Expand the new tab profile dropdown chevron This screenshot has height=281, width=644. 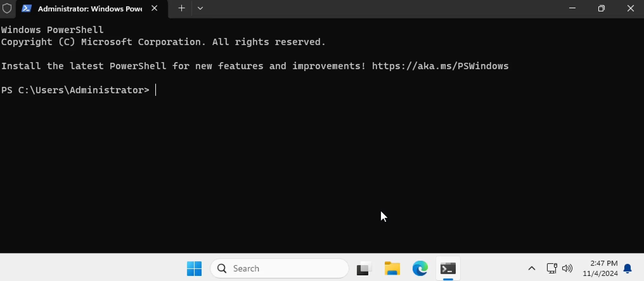200,8
